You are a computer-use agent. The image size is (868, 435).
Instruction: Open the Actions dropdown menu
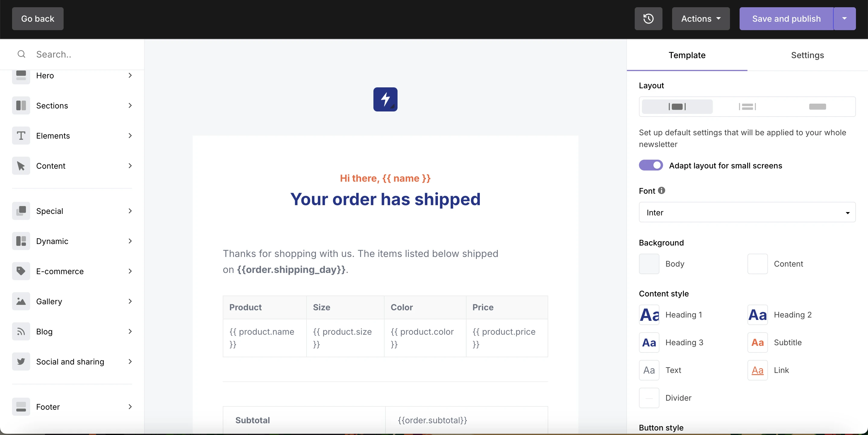point(700,19)
